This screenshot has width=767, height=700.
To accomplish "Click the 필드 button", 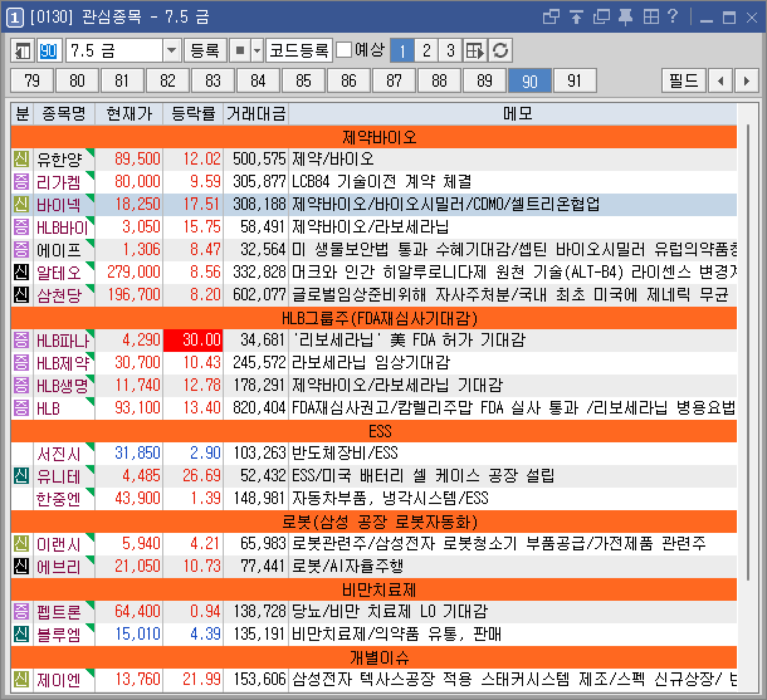I will 683,81.
